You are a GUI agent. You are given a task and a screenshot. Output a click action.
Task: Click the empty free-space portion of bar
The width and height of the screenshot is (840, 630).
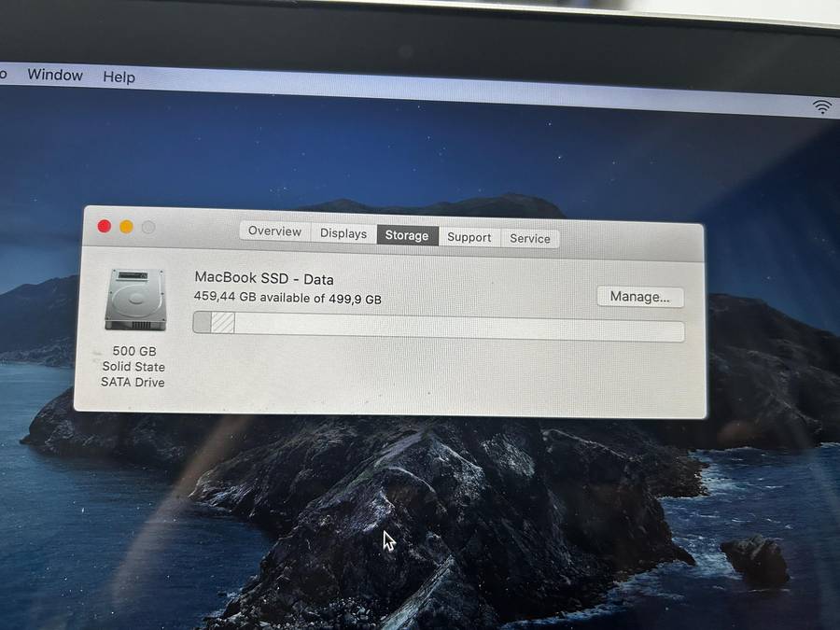click(x=457, y=329)
